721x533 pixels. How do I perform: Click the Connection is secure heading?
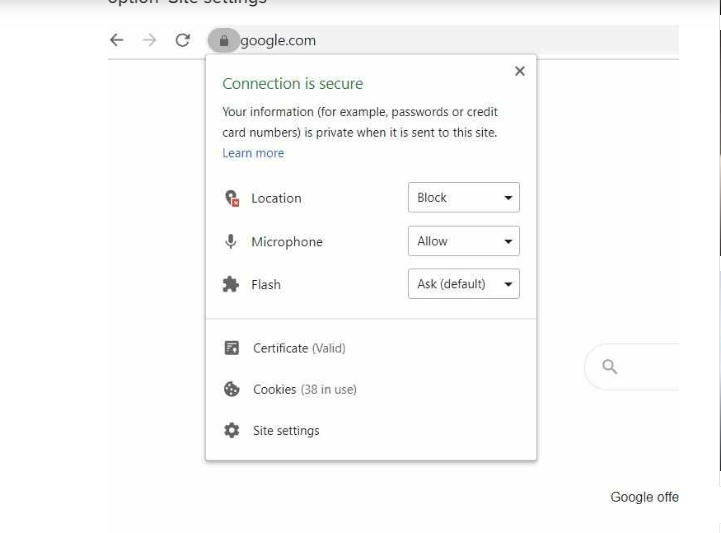coord(292,84)
